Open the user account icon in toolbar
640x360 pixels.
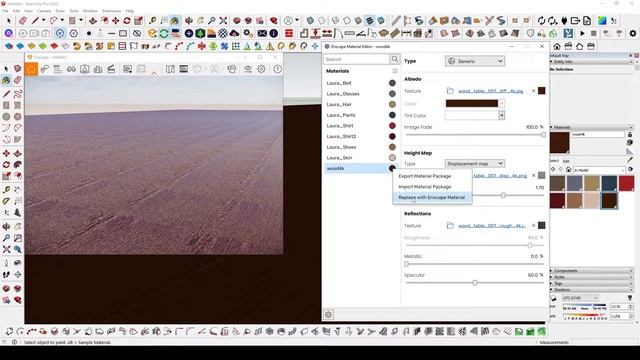tap(289, 20)
